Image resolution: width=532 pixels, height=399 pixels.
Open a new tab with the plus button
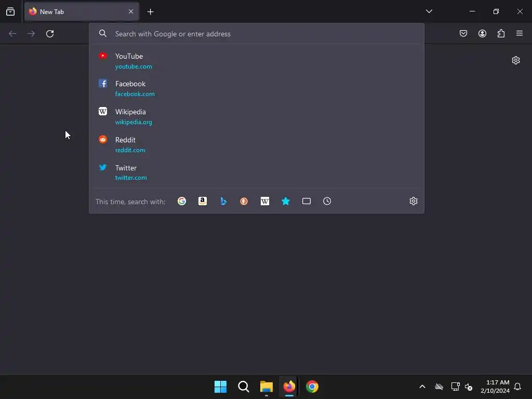click(150, 12)
